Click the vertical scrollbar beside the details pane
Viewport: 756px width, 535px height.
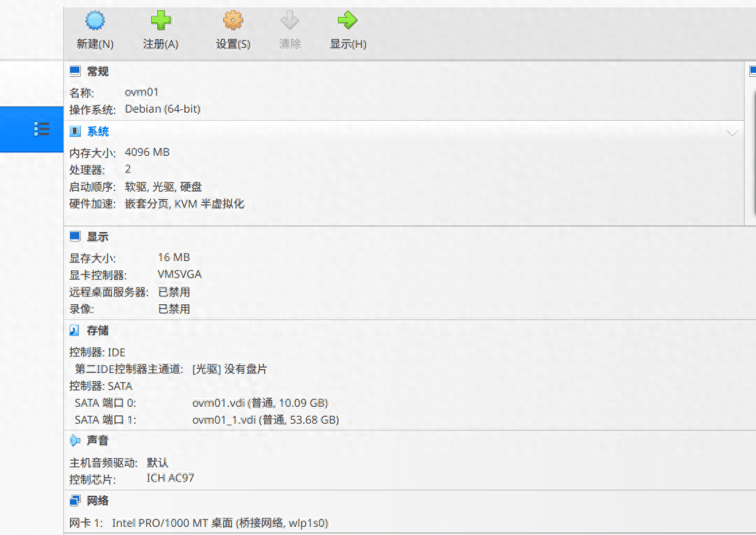pyautogui.click(x=753, y=155)
